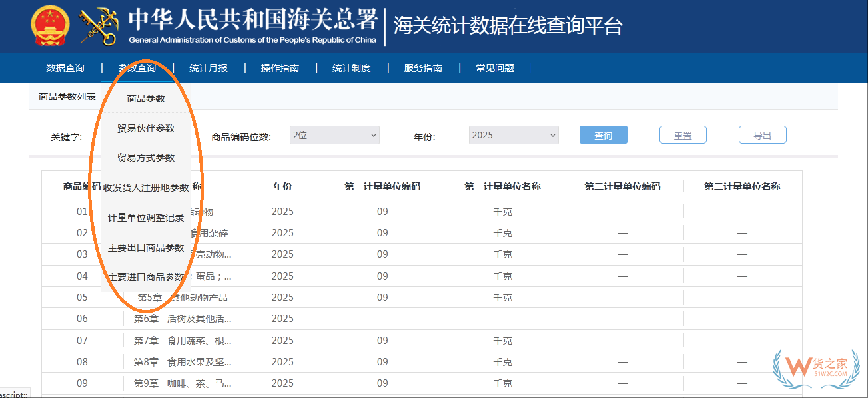Open the 数据查询 menu
The height and width of the screenshot is (398, 868).
click(x=64, y=67)
